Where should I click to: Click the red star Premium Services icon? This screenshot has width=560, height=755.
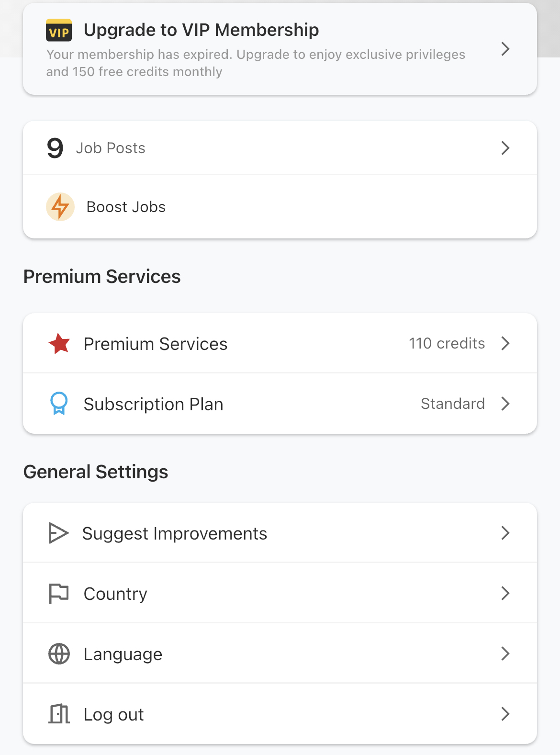click(x=59, y=344)
